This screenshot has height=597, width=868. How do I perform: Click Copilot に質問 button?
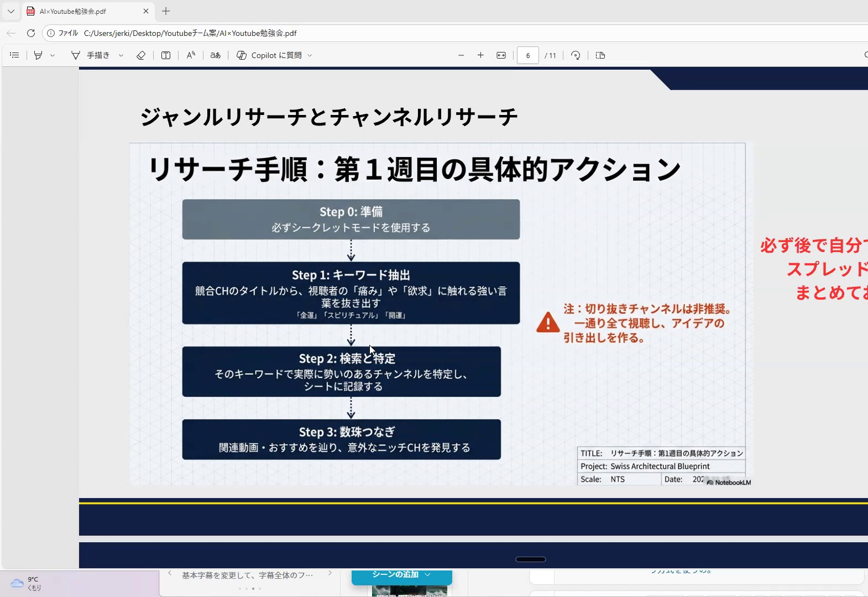269,55
